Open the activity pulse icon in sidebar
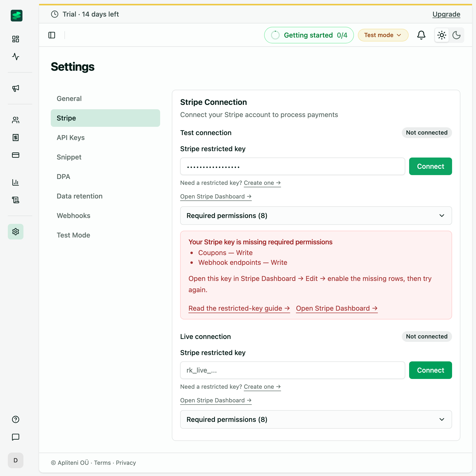The height and width of the screenshot is (476, 476). coord(16,57)
